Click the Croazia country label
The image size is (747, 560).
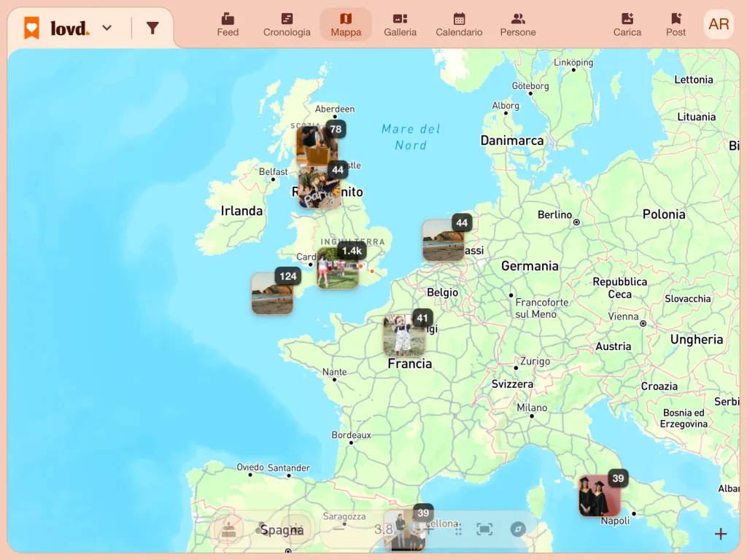pos(659,386)
